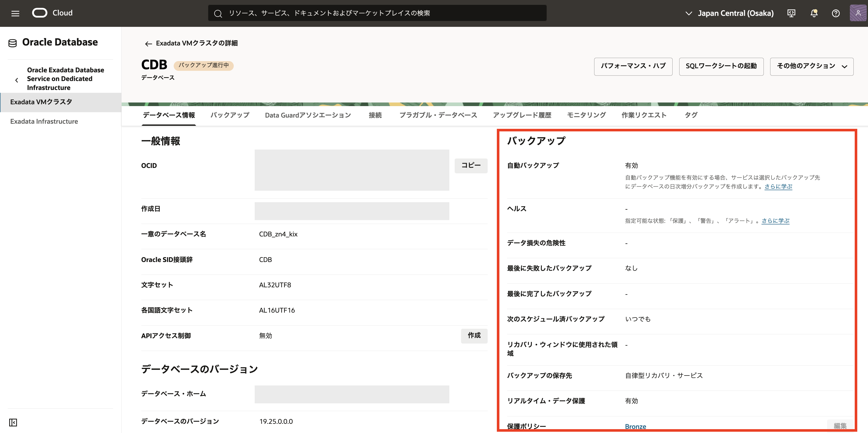Open the Bronze protection policy link
The width and height of the screenshot is (868, 433).
(635, 426)
